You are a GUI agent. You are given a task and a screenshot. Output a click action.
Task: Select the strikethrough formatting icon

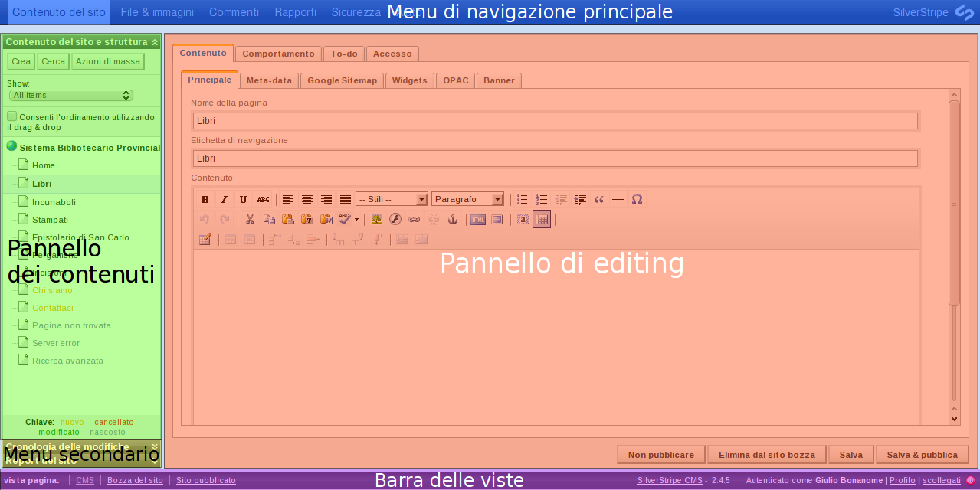point(263,199)
